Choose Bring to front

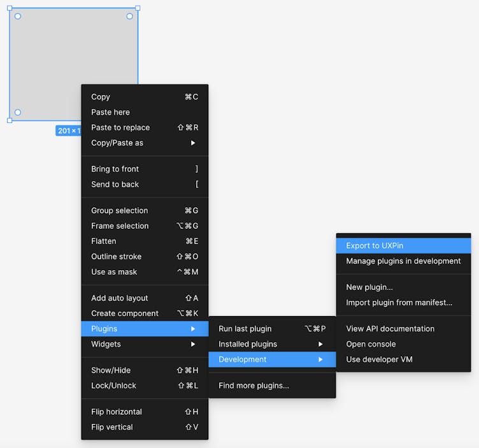pos(145,169)
